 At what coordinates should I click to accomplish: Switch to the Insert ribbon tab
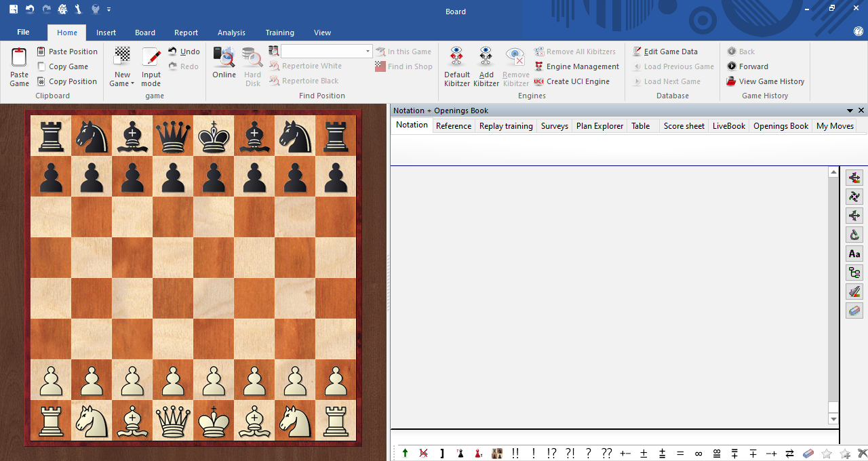106,33
